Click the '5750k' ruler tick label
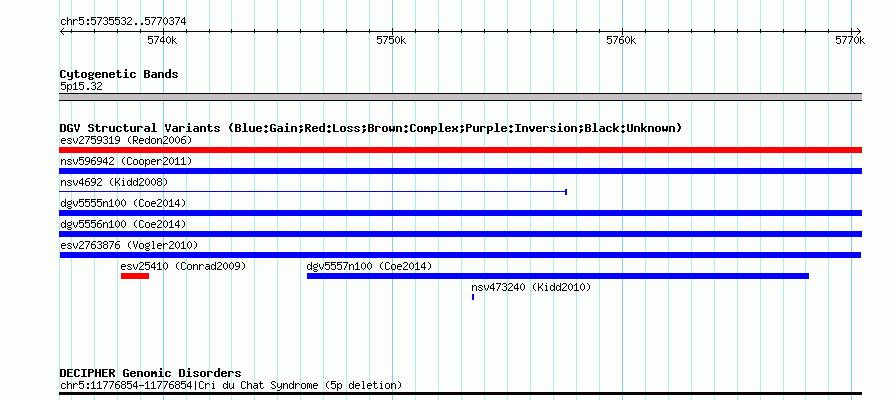Image resolution: width=890 pixels, height=400 pixels. pyautogui.click(x=392, y=40)
